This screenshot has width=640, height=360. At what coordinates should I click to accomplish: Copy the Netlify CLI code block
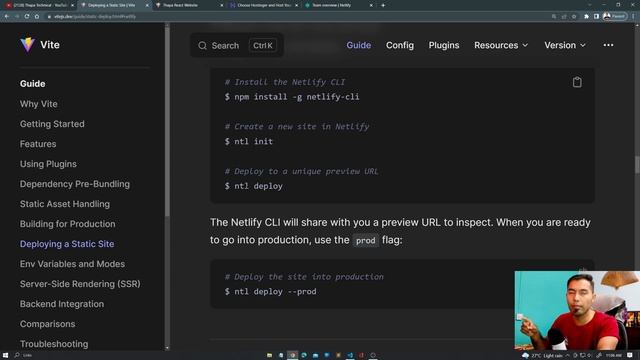pos(577,82)
